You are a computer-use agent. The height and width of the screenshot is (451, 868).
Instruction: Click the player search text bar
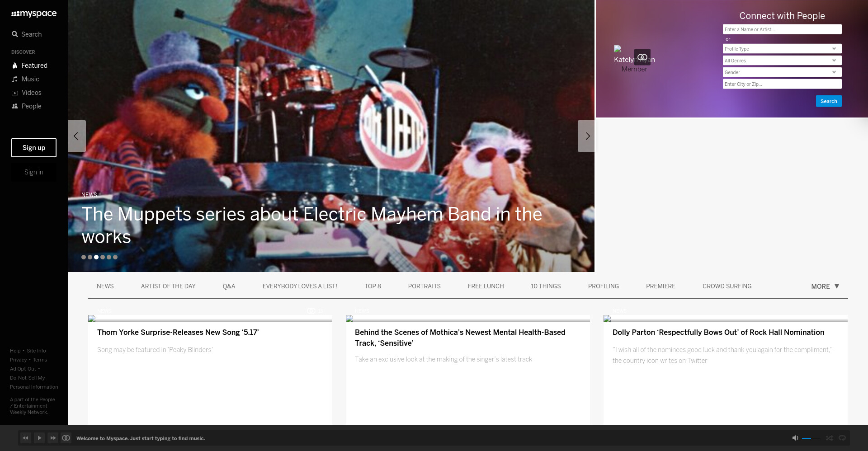tap(141, 438)
